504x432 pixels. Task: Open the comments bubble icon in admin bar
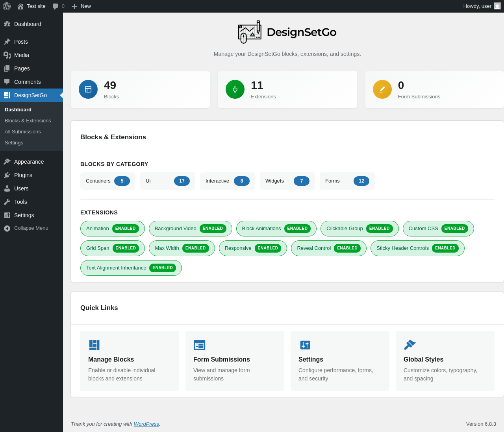[x=56, y=6]
